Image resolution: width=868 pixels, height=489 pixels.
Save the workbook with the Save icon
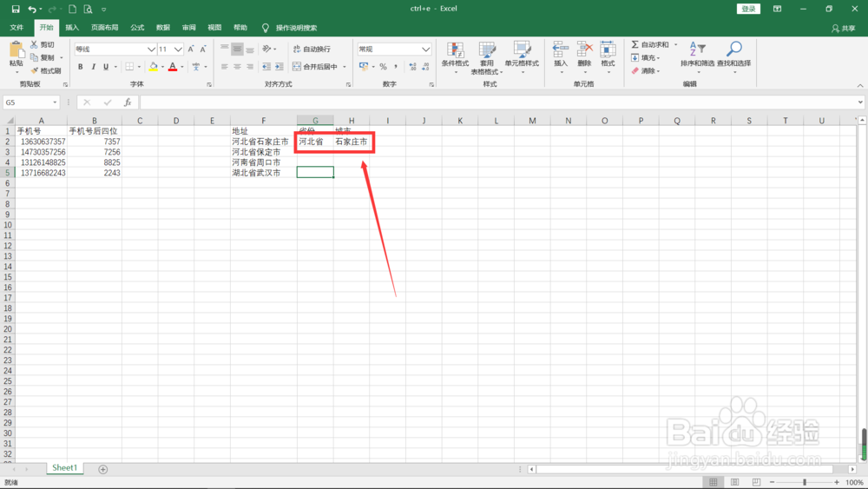coord(16,9)
